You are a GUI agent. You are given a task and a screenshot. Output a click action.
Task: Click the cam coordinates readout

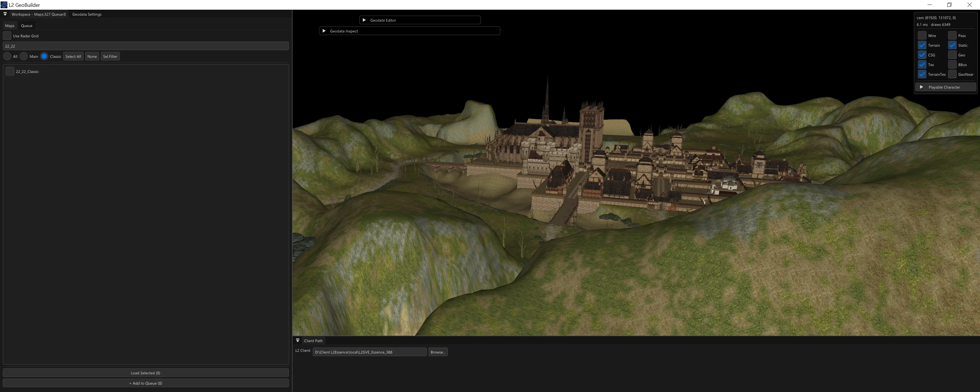point(936,17)
